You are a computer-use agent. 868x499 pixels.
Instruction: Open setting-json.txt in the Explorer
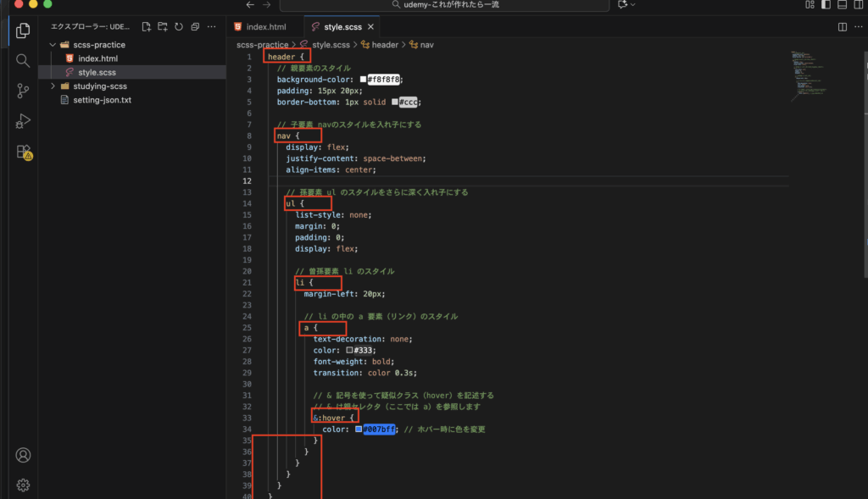pos(102,100)
